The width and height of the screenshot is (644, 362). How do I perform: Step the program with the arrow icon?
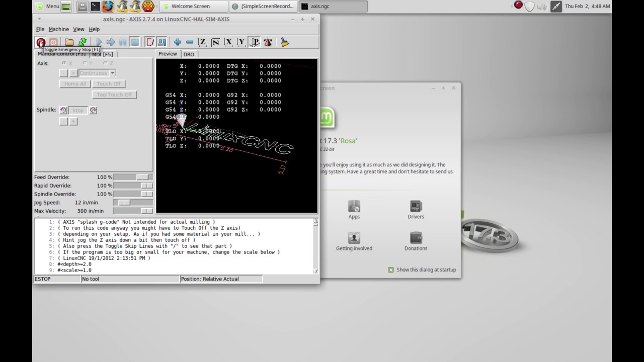point(111,42)
